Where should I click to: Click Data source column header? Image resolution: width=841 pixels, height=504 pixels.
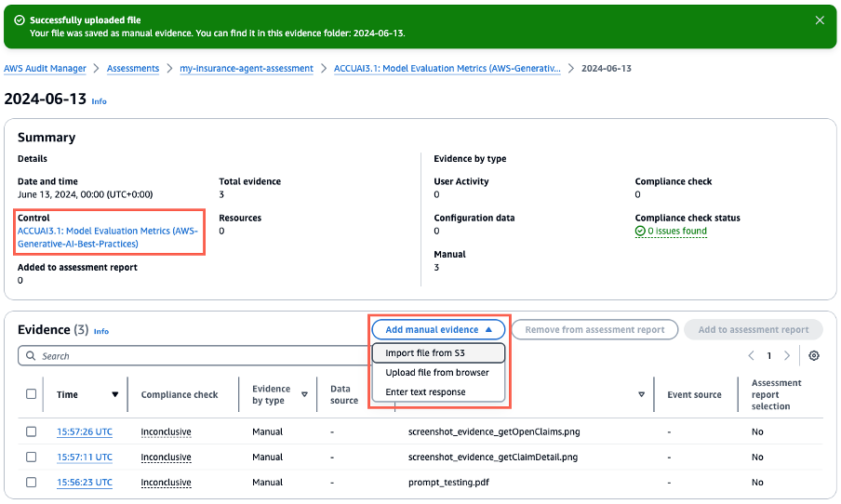coord(344,394)
